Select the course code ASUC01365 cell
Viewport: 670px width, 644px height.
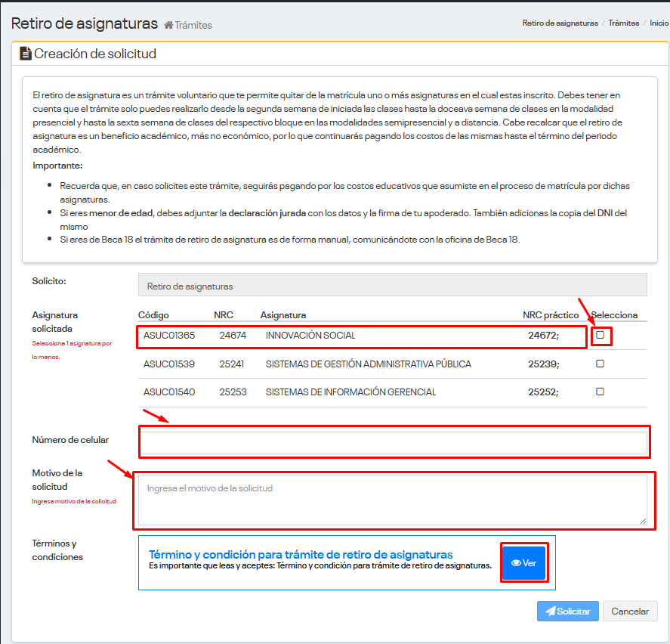coord(169,336)
